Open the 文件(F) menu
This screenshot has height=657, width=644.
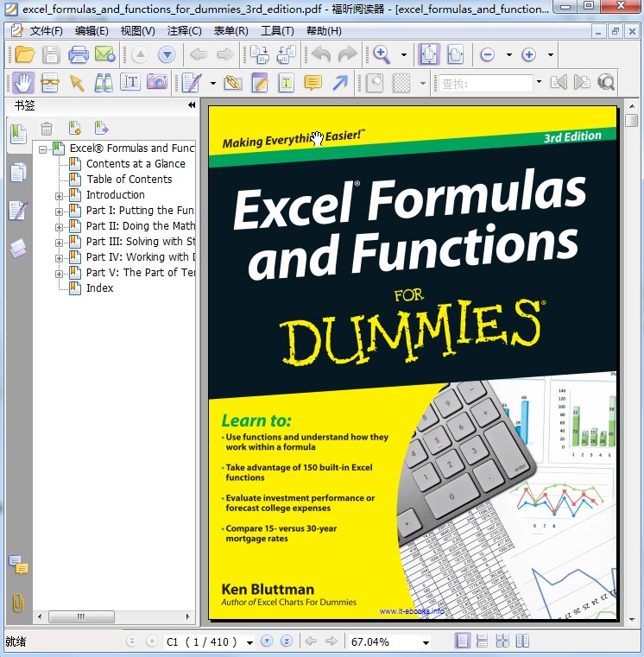(x=46, y=31)
